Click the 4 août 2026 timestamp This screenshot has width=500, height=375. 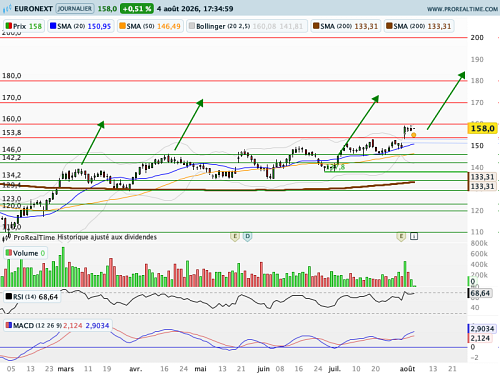[x=195, y=9]
